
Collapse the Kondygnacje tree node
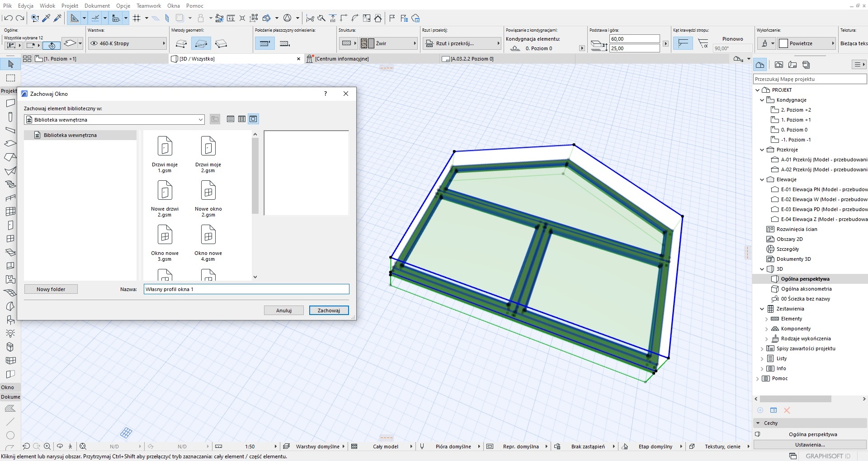tap(762, 100)
